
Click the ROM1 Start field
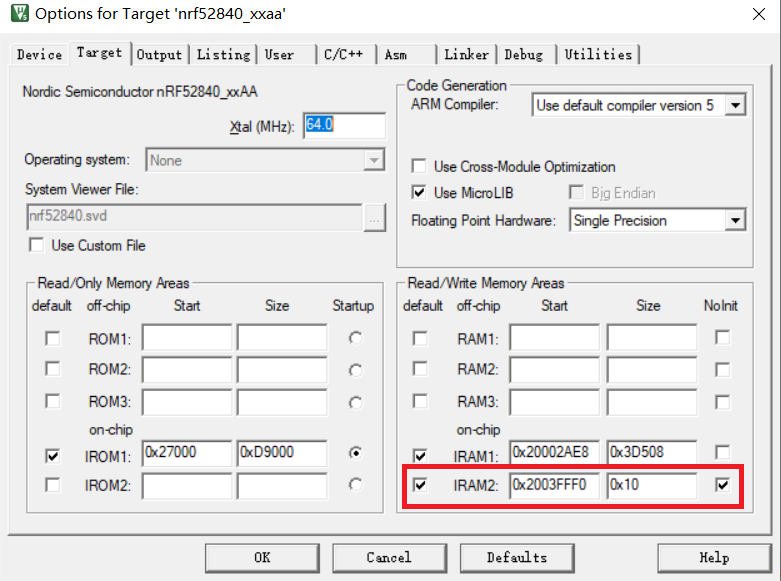pos(187,338)
